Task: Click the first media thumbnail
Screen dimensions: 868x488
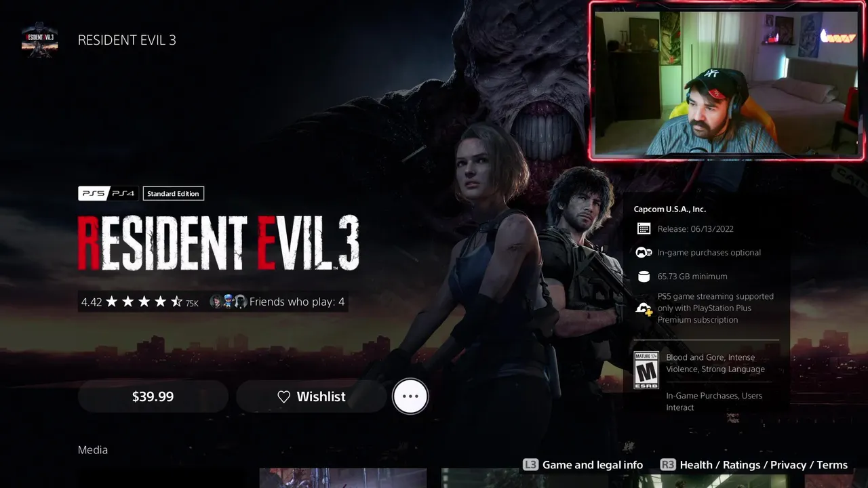Action: (343, 478)
